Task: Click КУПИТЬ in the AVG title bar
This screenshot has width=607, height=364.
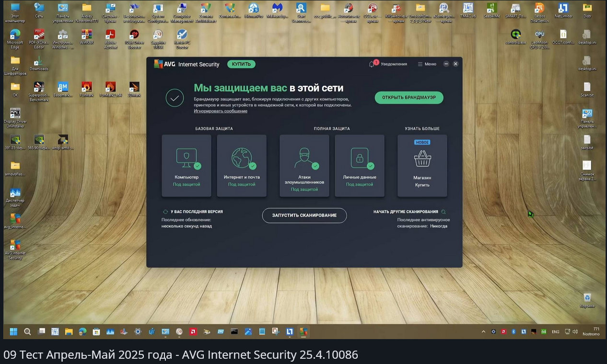Action: point(241,64)
